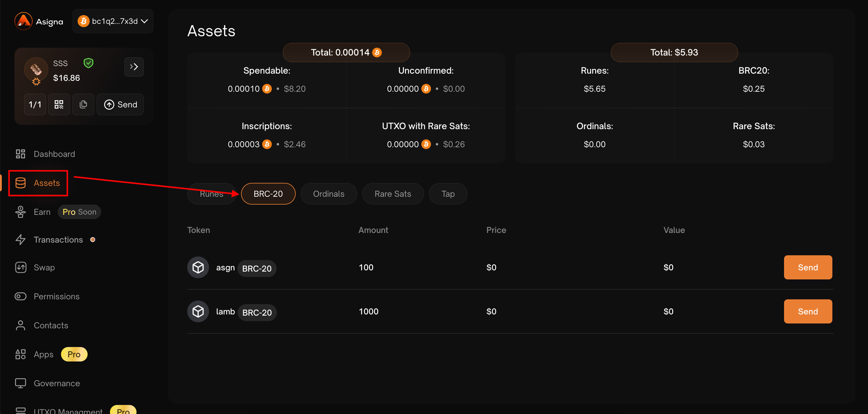Click the Asigna logo icon

[x=23, y=21]
